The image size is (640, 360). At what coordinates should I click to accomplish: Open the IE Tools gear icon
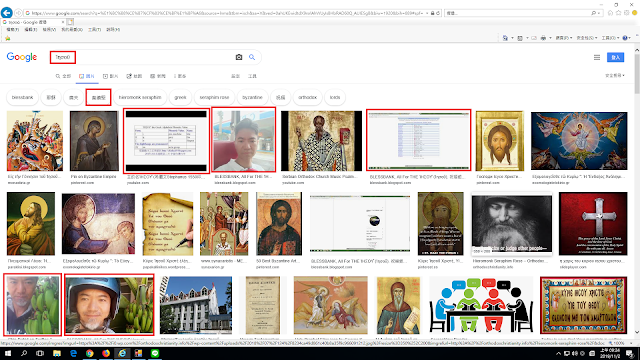[x=627, y=13]
